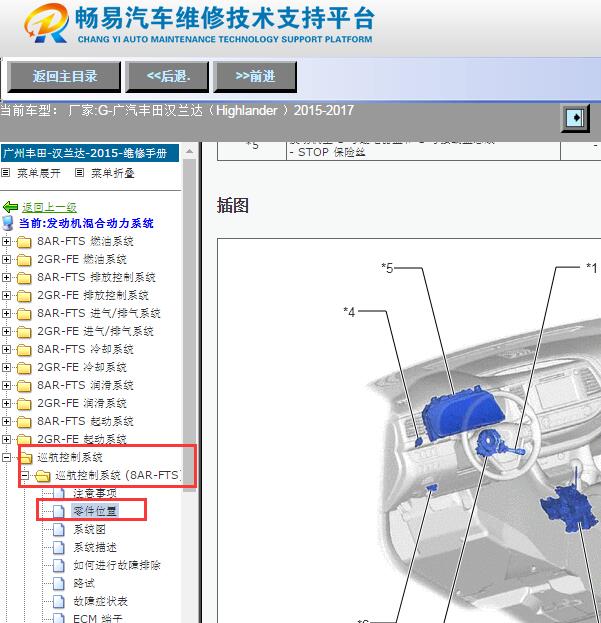Screen dimensions: 601x623
Task: Expand the 2GR-FE 冷却系统 node
Action: [6, 368]
